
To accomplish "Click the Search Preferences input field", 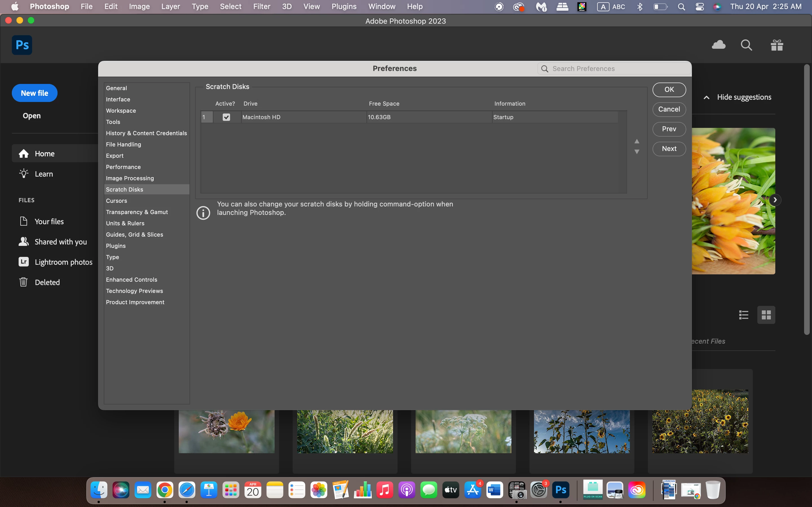I will point(617,69).
